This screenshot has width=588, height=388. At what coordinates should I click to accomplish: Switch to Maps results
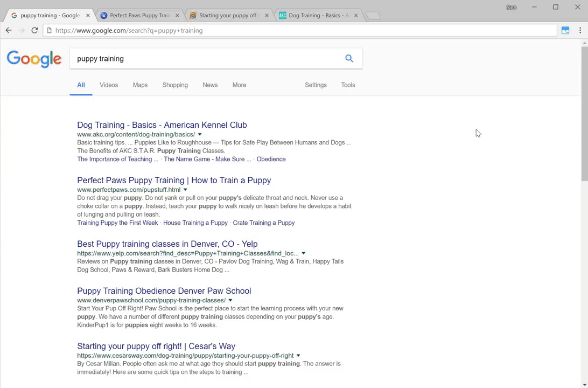(140, 85)
